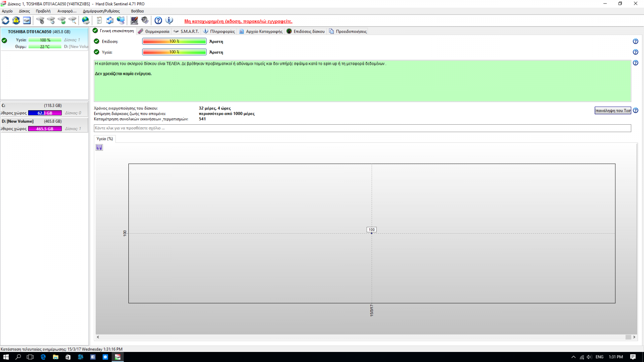Click the send report envelope icon
Screen dimensions: 644x362
[110, 20]
